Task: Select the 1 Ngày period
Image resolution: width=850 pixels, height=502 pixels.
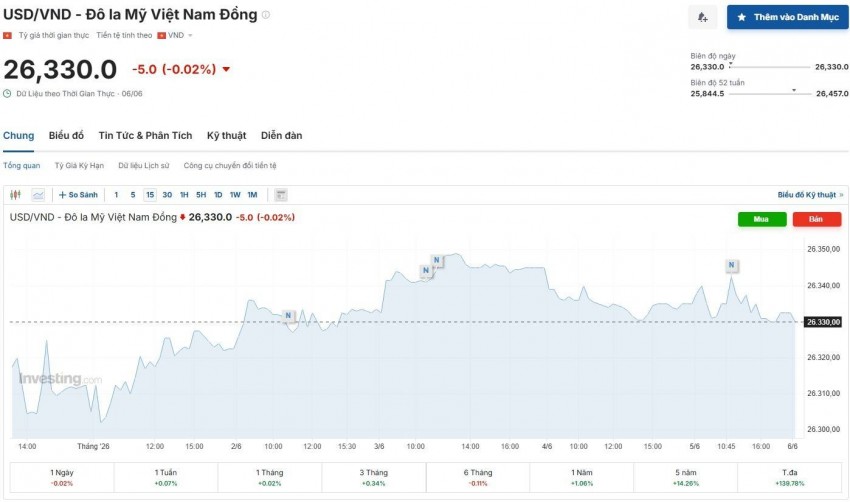Action: [x=62, y=477]
